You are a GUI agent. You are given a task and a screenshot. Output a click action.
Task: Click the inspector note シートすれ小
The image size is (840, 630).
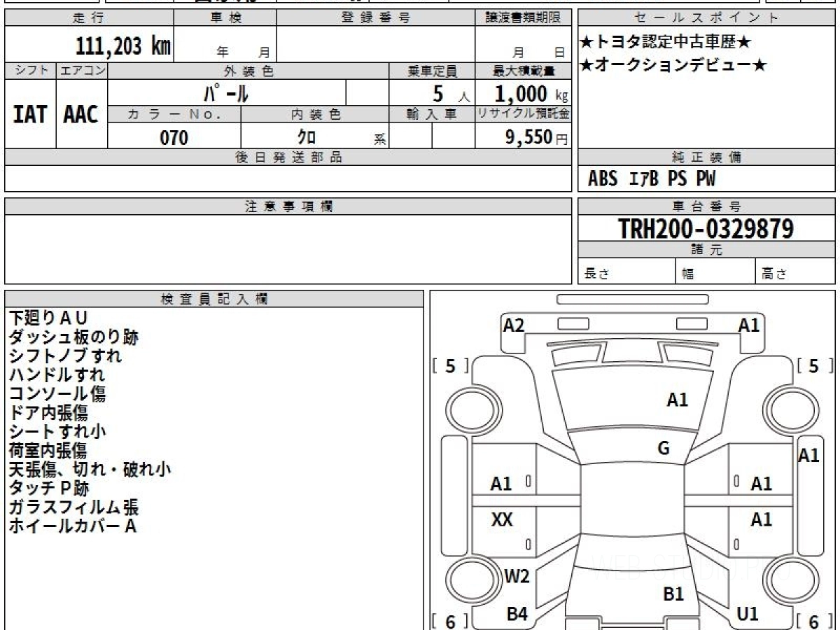tap(57, 431)
